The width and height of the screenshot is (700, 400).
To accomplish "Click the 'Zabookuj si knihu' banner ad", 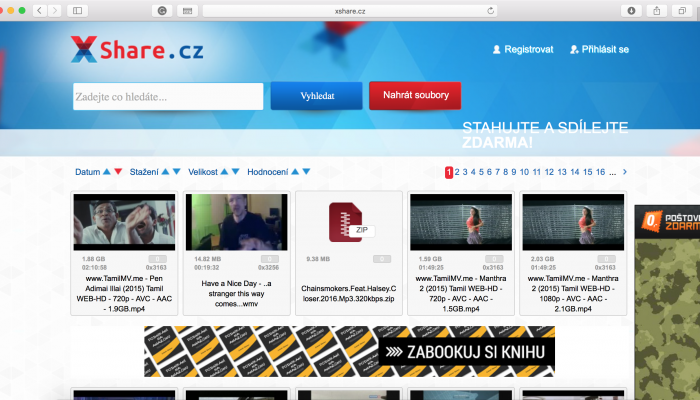I will (x=350, y=351).
